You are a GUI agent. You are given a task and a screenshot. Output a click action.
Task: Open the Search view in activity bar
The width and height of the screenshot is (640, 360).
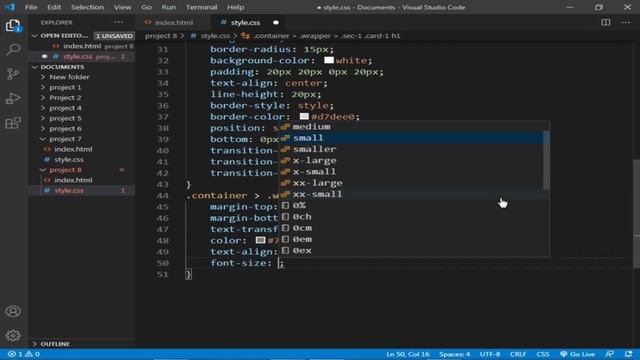click(13, 49)
